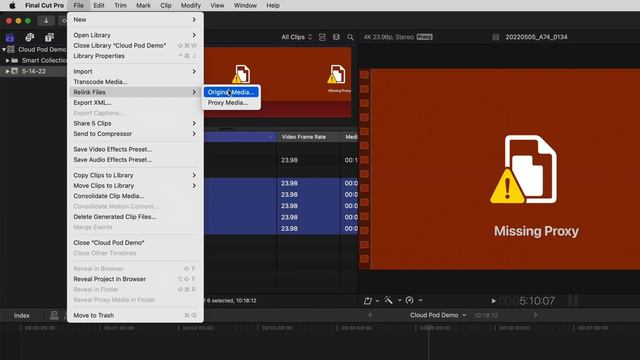This screenshot has width=640, height=360.
Task: Open the Help menu
Action: point(273,5)
